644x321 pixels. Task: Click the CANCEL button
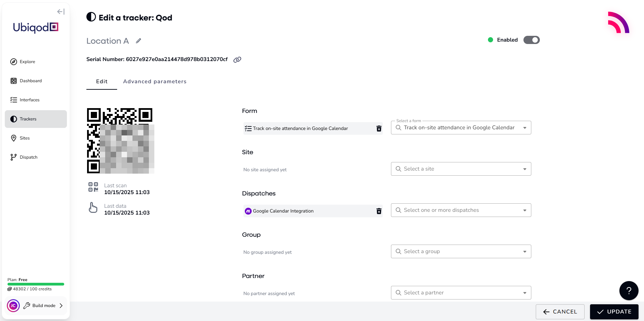point(560,312)
